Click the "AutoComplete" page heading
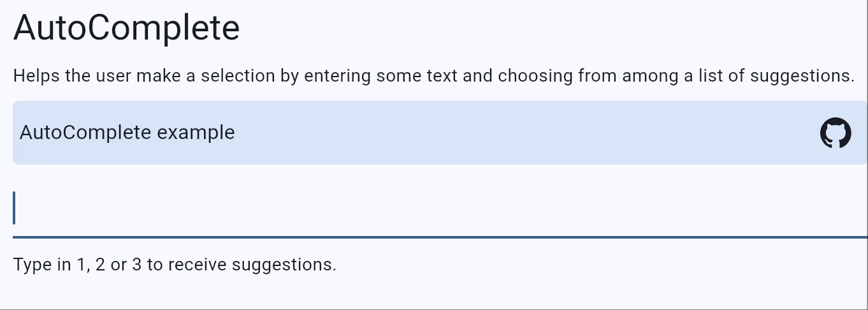The width and height of the screenshot is (868, 310). [126, 28]
